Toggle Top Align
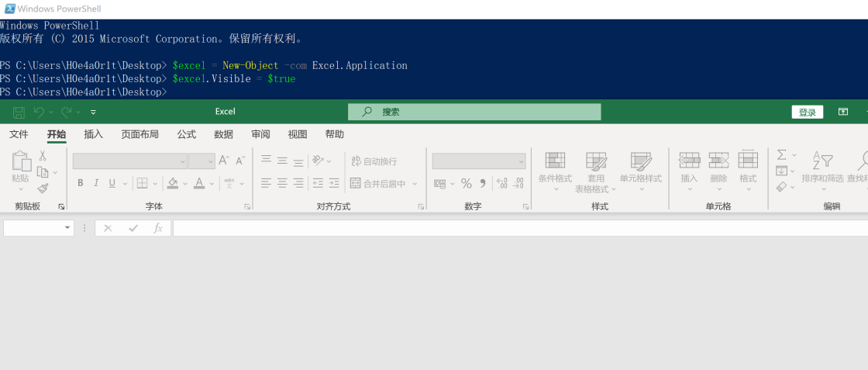Screen dimensions: 868x370 point(267,161)
